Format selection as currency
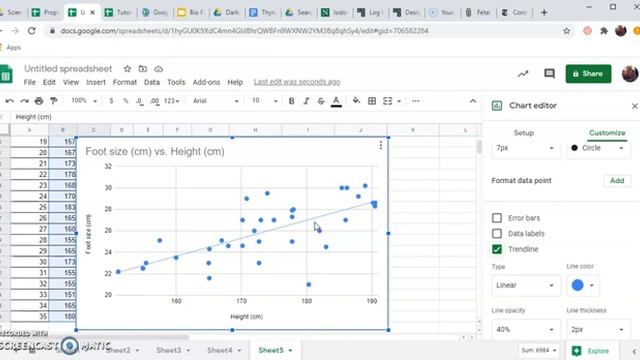 pyautogui.click(x=111, y=101)
